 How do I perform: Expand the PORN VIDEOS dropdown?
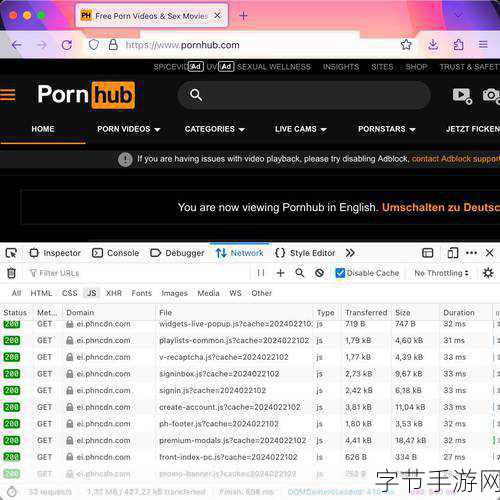(x=129, y=129)
